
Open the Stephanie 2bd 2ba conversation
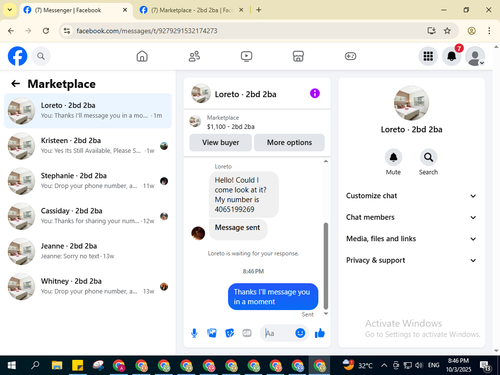[88, 181]
